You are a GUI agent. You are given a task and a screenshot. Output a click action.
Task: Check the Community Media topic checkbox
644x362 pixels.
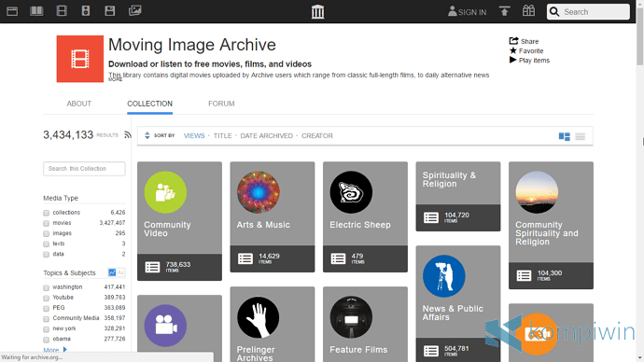point(46,318)
